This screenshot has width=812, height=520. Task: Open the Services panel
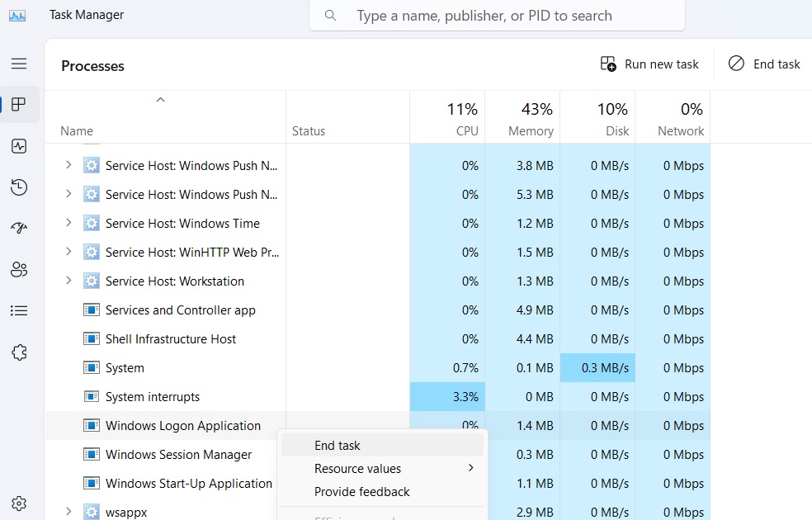pyautogui.click(x=18, y=352)
